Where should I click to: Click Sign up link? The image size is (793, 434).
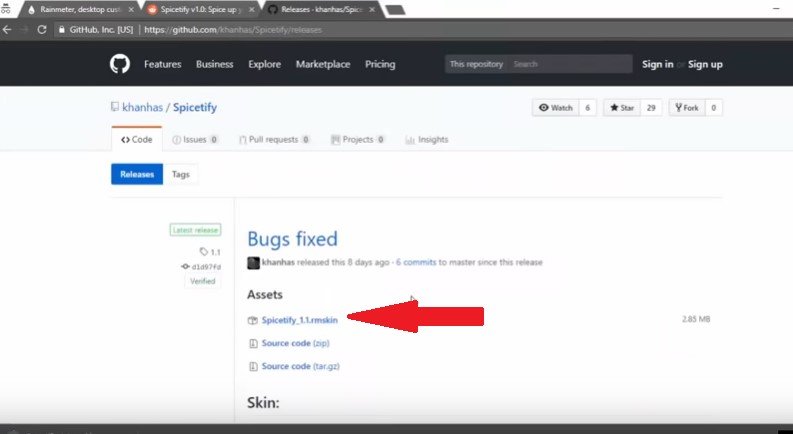(705, 64)
